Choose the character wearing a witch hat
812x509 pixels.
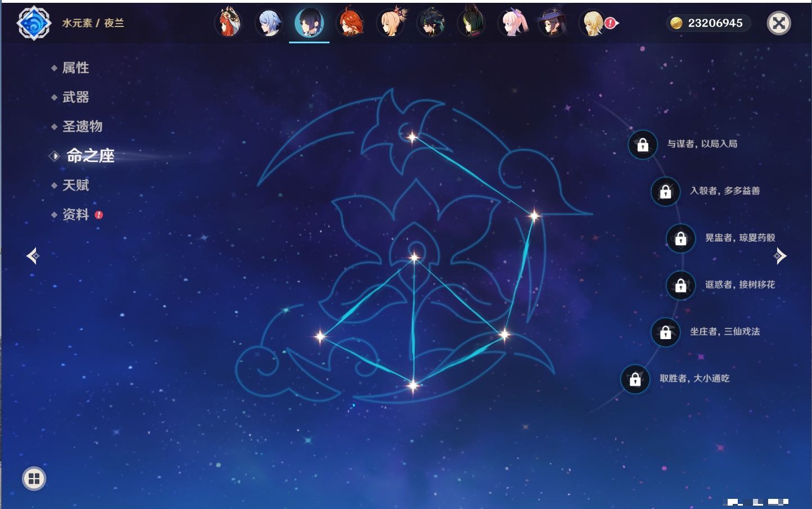point(553,23)
